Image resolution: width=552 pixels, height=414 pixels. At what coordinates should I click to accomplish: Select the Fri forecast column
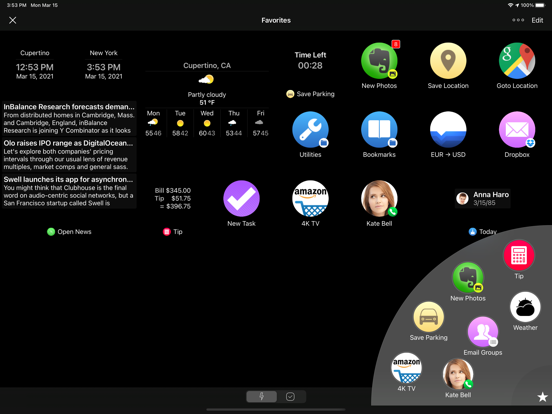(260, 123)
